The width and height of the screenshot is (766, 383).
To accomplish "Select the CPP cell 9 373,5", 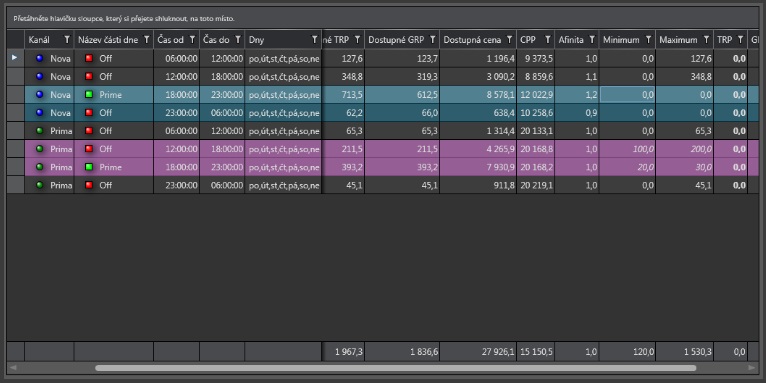I will point(535,59).
